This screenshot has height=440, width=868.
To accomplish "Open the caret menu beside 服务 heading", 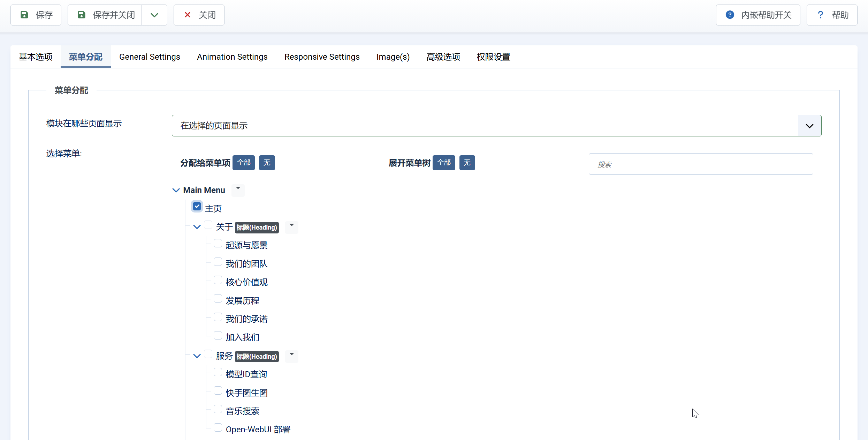I will tap(292, 355).
